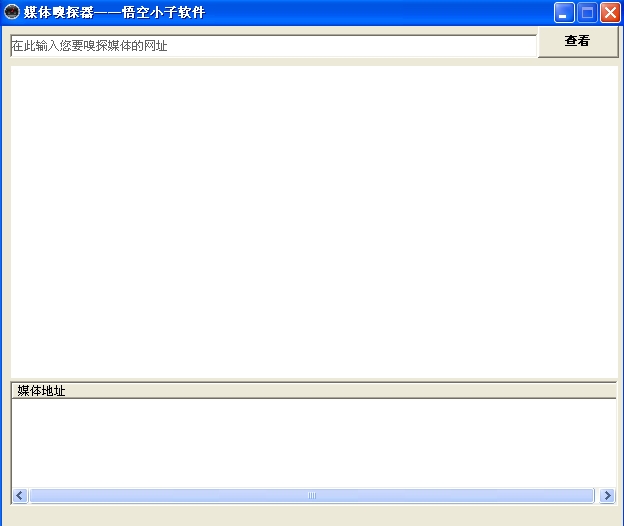Click the scroll left arrow of media list
Screen dimensions: 624x526
[x=20, y=496]
